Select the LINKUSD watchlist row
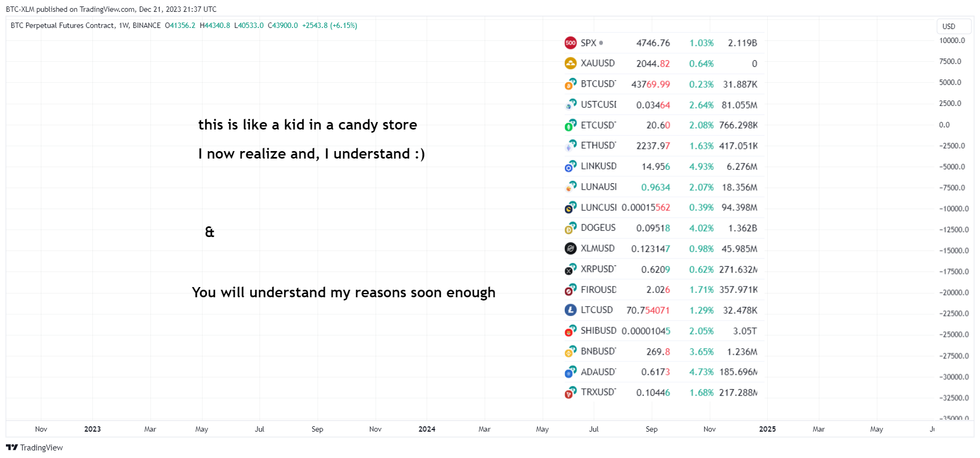 click(x=664, y=167)
